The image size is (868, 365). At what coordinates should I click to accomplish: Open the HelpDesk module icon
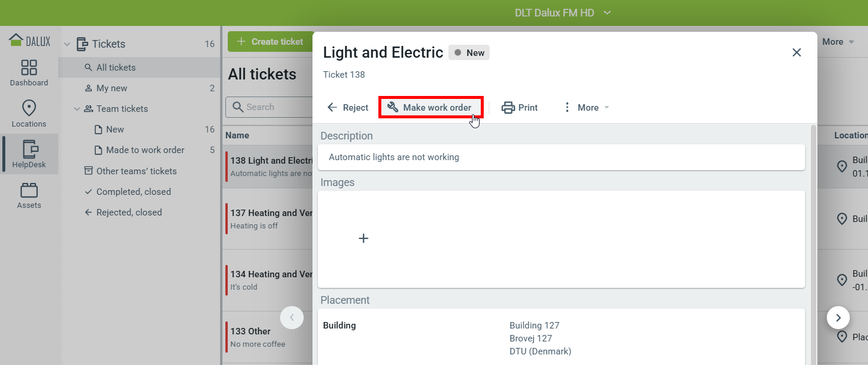pyautogui.click(x=29, y=154)
